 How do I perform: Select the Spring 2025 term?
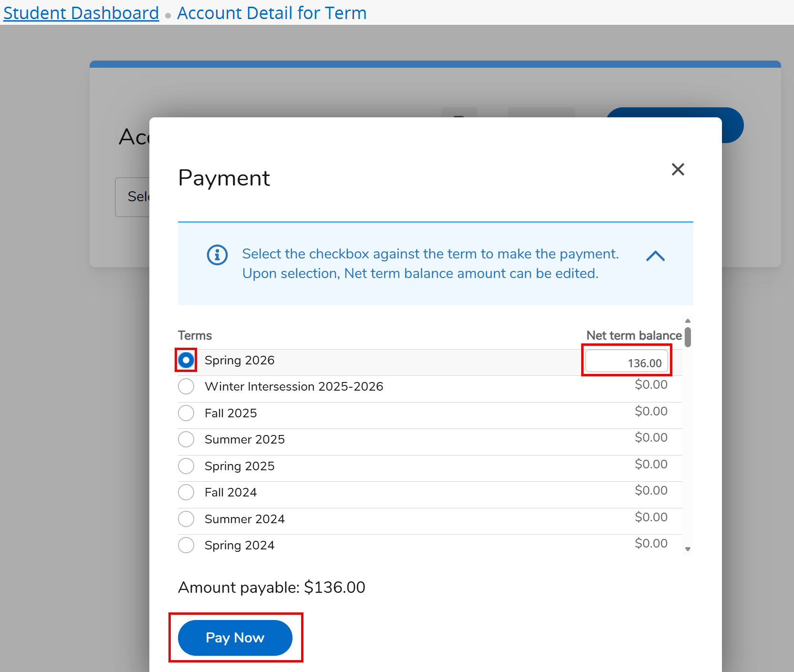click(186, 466)
